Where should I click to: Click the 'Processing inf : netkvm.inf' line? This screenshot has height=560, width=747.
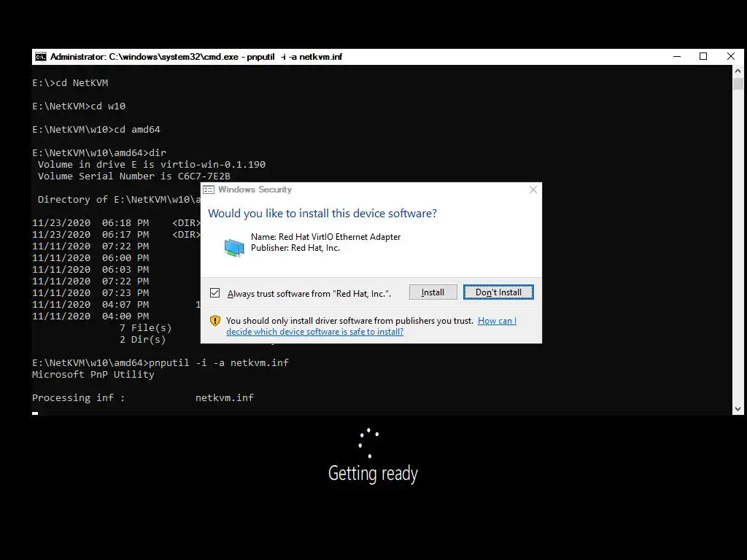pos(143,397)
